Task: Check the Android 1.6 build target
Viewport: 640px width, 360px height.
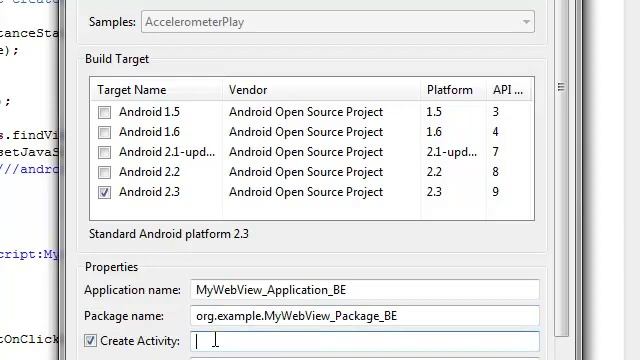Action: [x=104, y=132]
